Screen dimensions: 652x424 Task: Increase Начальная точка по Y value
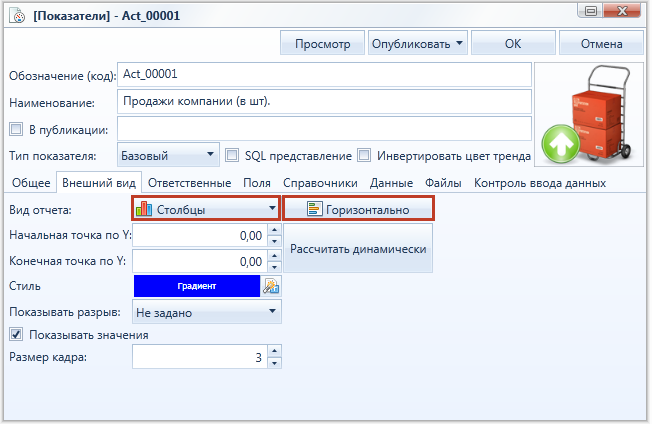click(274, 229)
